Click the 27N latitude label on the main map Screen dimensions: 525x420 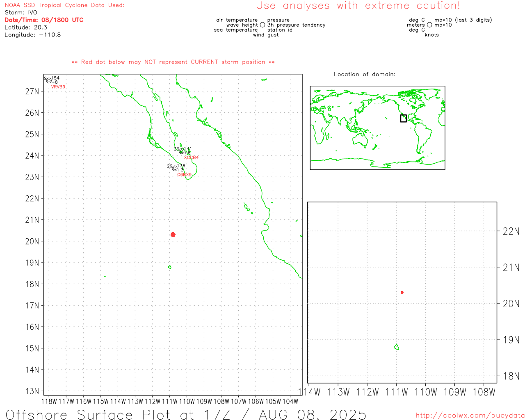pos(32,91)
